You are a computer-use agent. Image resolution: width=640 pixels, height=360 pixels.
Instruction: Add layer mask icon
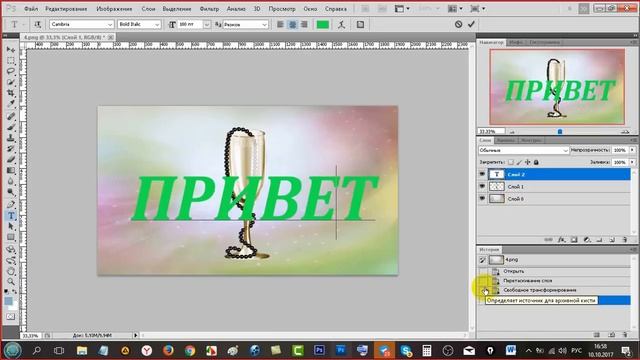tap(574, 240)
